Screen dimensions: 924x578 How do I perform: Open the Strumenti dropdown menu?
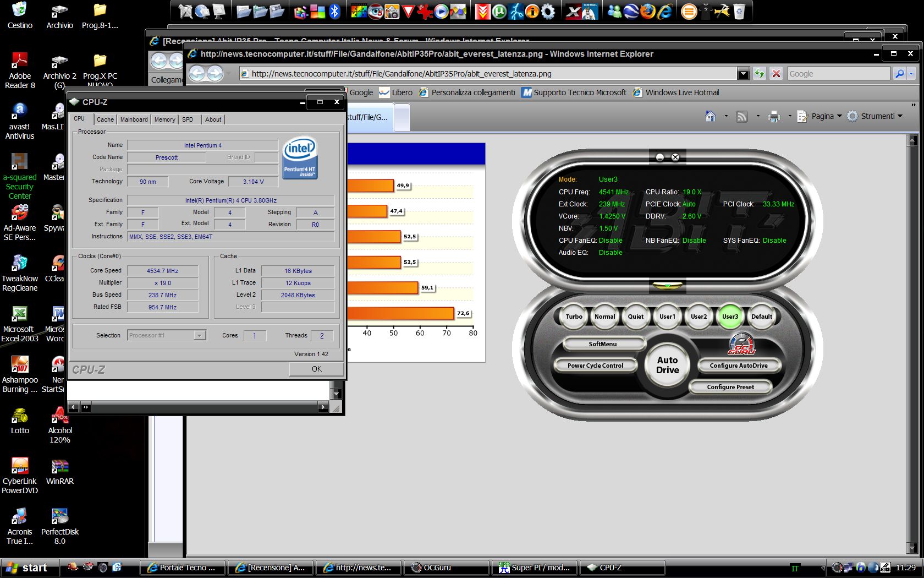[875, 116]
